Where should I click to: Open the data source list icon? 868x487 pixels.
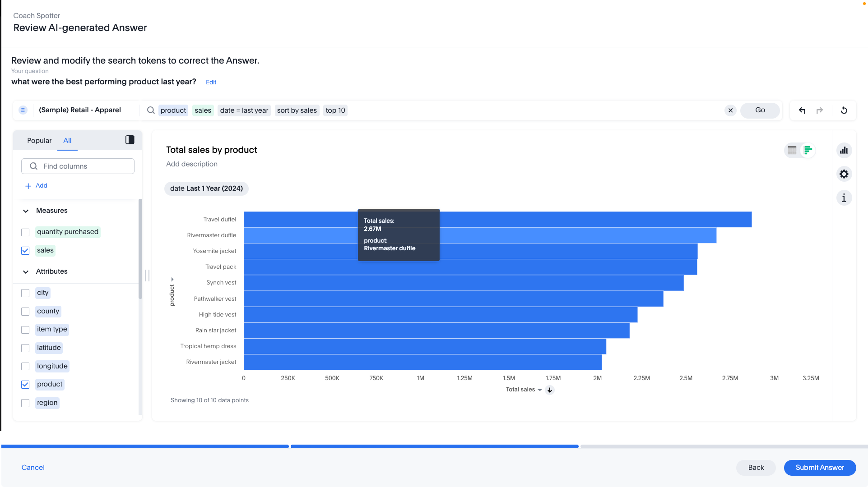point(23,110)
